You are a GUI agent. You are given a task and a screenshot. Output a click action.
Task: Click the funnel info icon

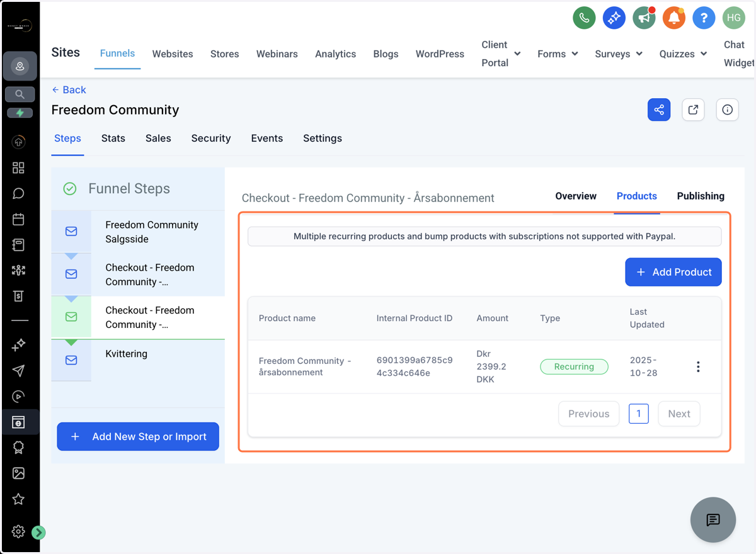[728, 110]
